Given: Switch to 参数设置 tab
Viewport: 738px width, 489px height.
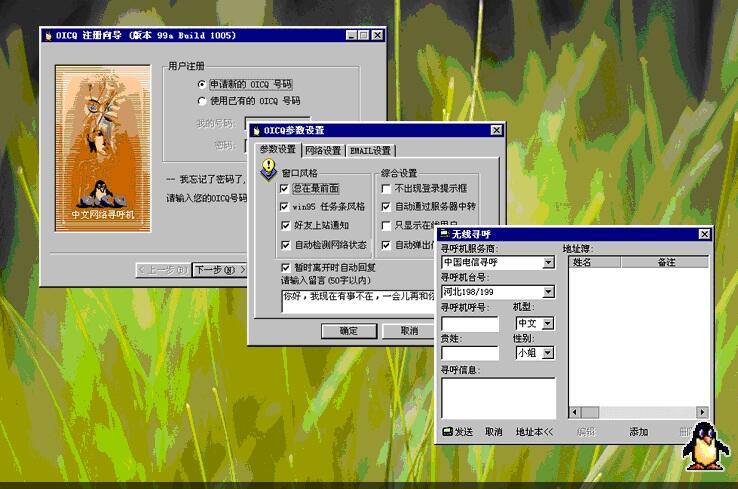Looking at the screenshot, I should point(278,149).
